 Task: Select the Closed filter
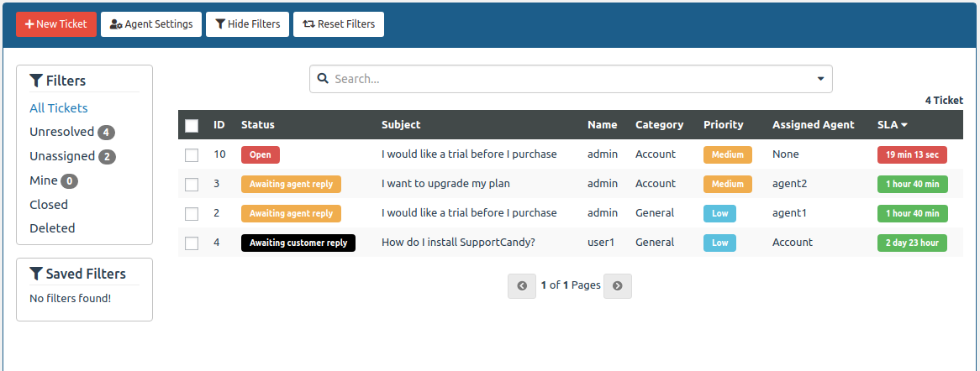49,205
